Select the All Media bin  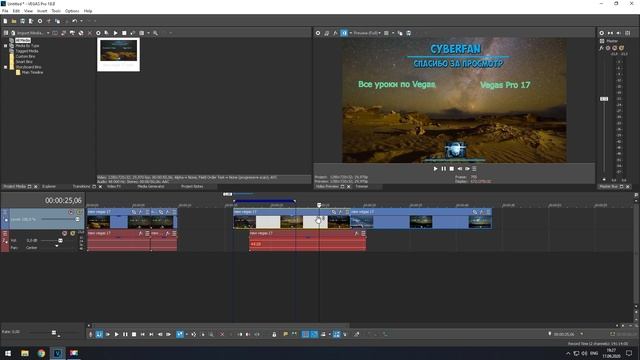click(x=23, y=40)
